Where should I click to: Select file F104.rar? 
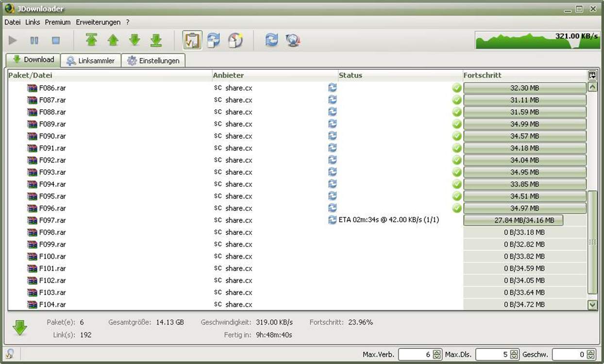click(52, 305)
